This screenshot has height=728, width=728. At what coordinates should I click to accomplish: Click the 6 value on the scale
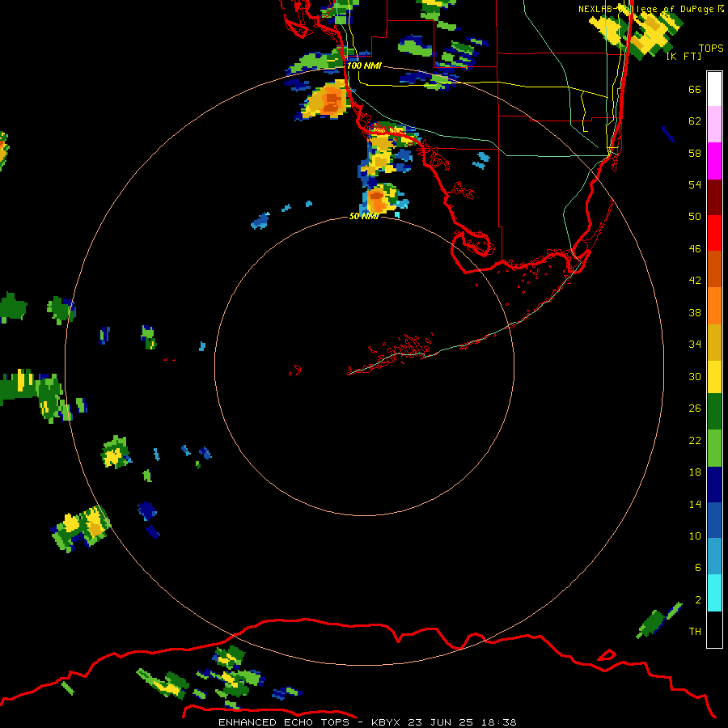pyautogui.click(x=698, y=568)
